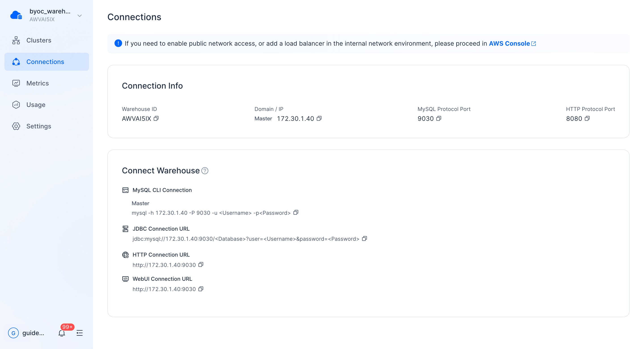Click the 9030 port value
The height and width of the screenshot is (349, 644).
tap(426, 119)
